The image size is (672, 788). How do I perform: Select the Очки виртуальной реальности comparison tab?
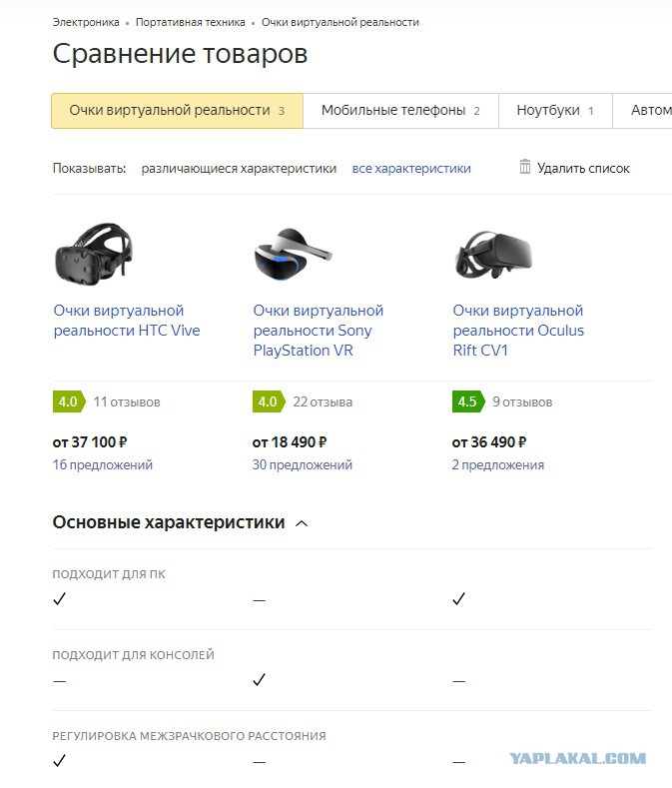[x=177, y=111]
